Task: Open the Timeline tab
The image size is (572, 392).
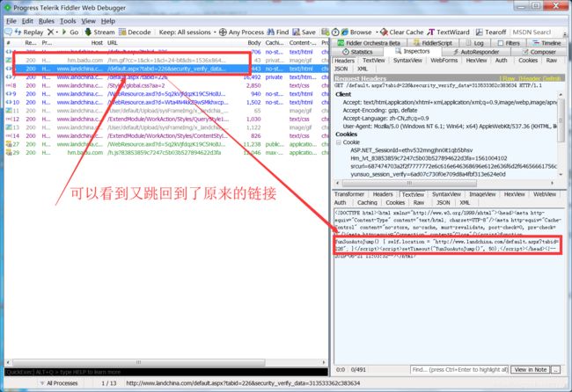Action: [546, 43]
